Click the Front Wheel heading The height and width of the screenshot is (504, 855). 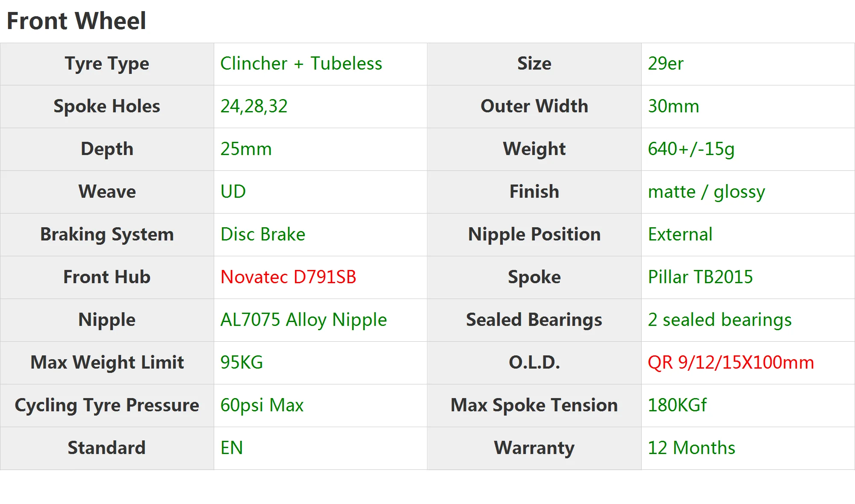[77, 21]
